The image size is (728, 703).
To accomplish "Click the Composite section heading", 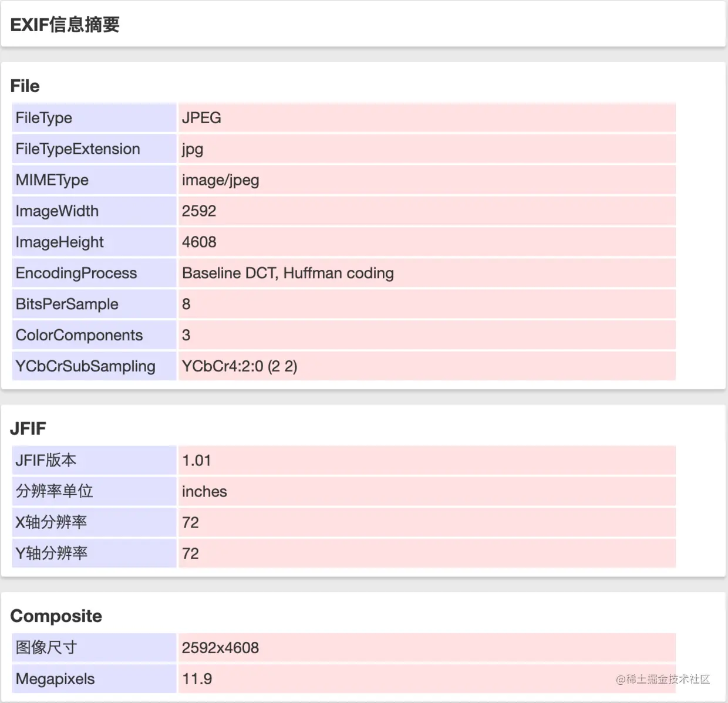I will [x=56, y=616].
